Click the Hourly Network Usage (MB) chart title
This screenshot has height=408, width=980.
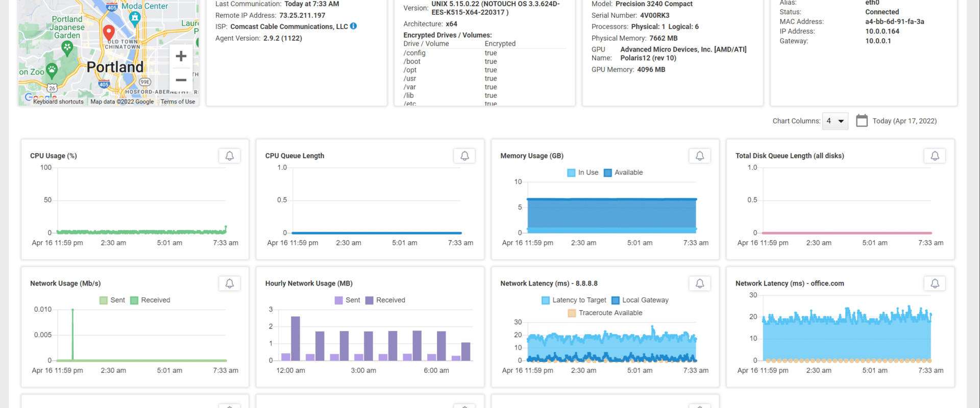point(309,284)
